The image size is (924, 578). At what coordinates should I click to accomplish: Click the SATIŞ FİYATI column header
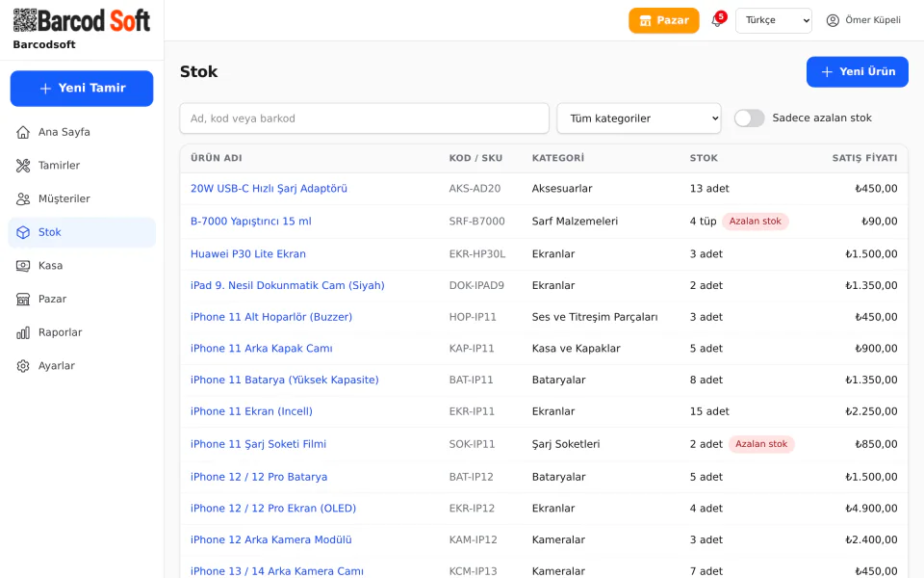coord(864,158)
